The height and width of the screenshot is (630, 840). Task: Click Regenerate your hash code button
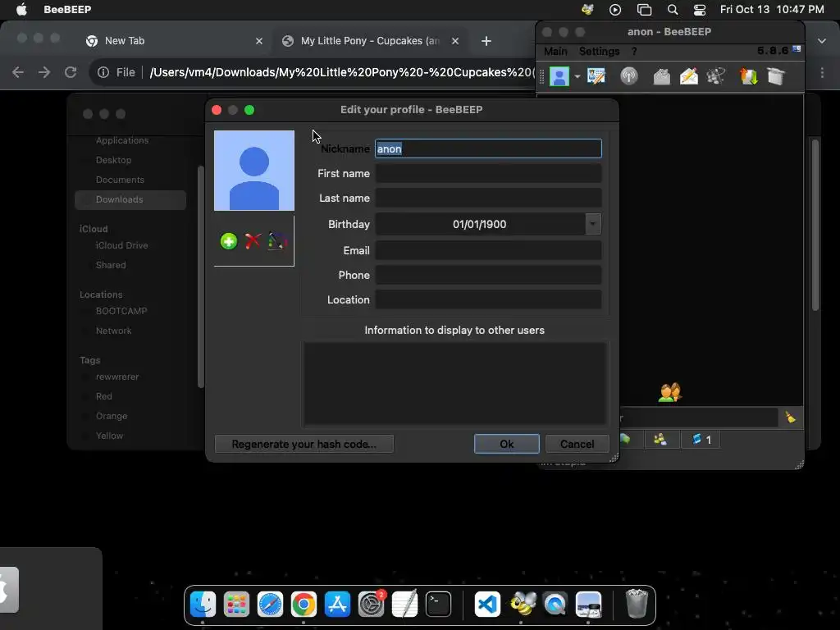(304, 444)
